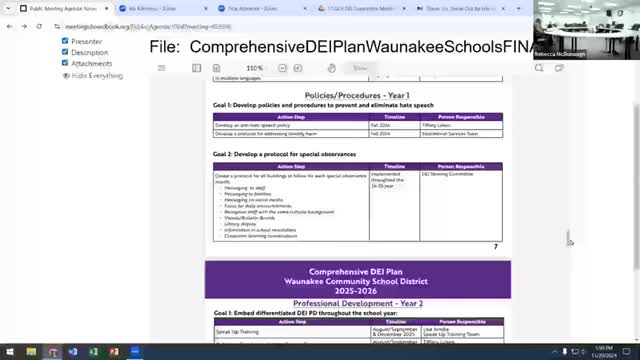Toggle the PDF sidebar panel icon
Image resolution: width=640 pixels, height=360 pixels.
click(x=196, y=68)
